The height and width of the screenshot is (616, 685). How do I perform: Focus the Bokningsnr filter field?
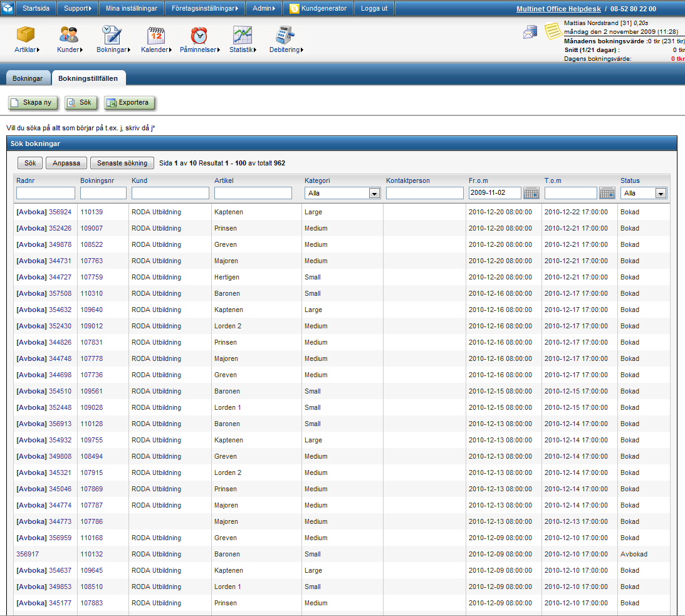point(103,193)
